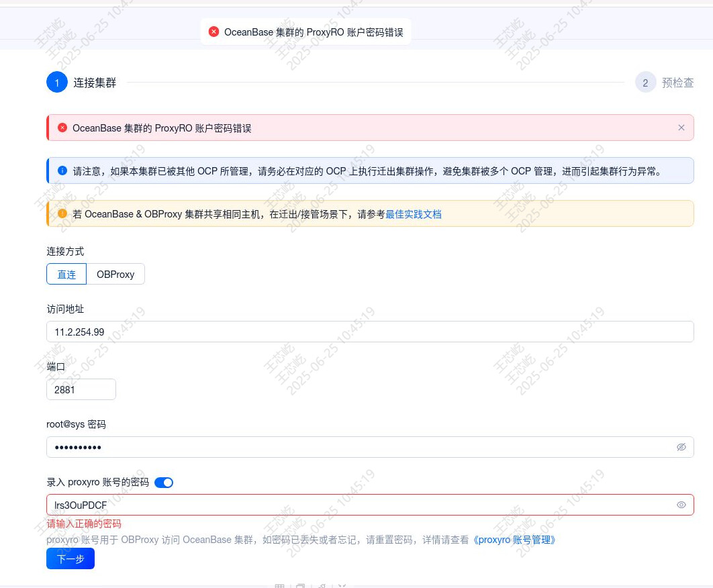713x588 pixels.
Task: Click the proxyro password input field
Action: tap(370, 505)
